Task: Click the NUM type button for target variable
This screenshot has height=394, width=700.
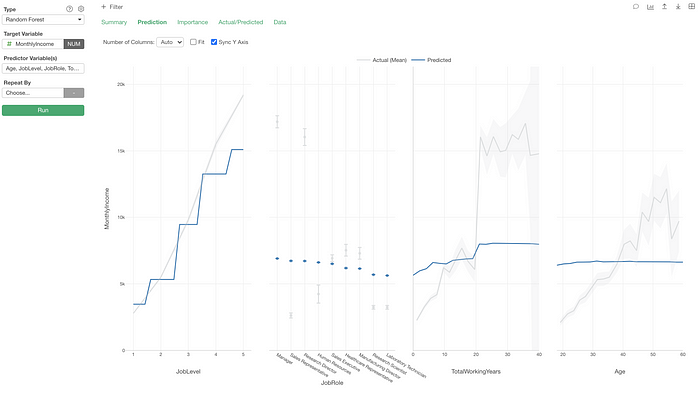Action: point(74,44)
